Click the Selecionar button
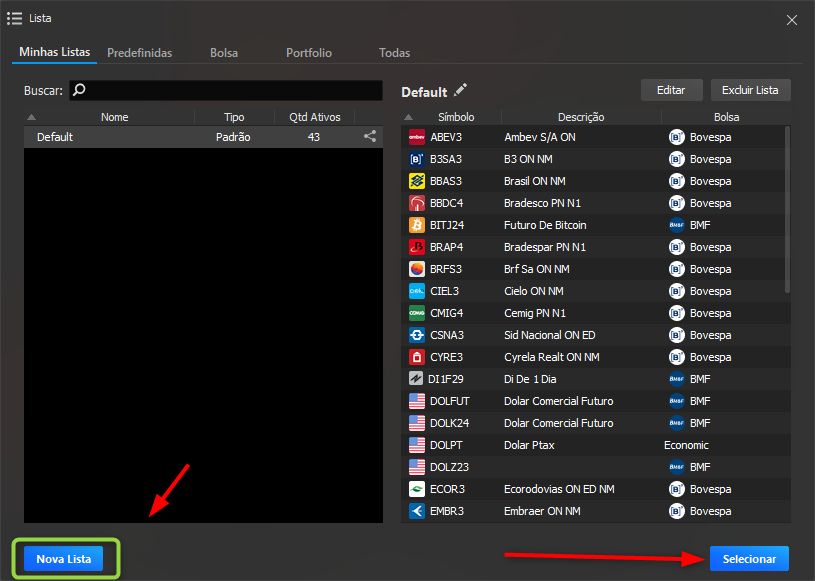The width and height of the screenshot is (815, 581). (x=750, y=559)
